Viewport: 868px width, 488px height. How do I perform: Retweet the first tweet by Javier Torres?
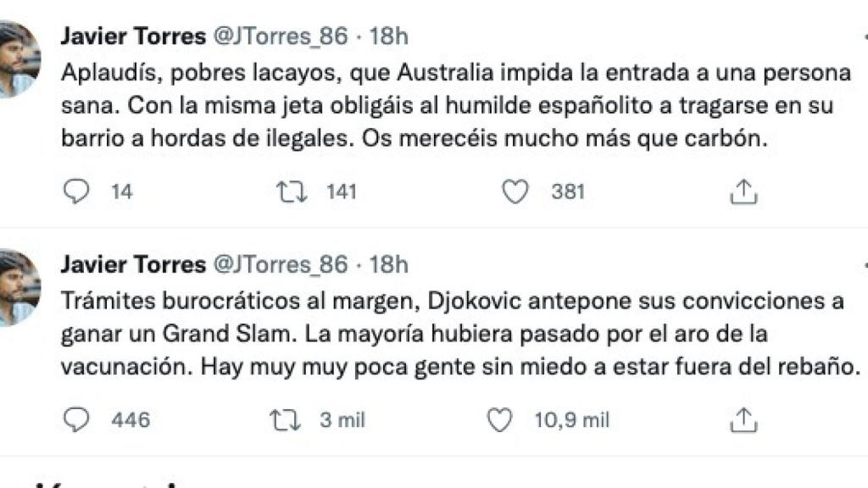click(x=292, y=192)
